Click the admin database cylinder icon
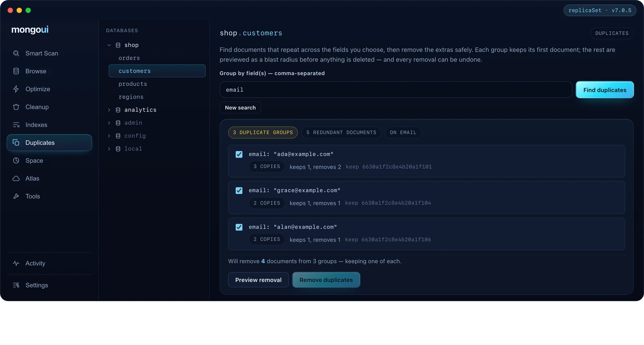The width and height of the screenshot is (644, 345). coord(118,123)
